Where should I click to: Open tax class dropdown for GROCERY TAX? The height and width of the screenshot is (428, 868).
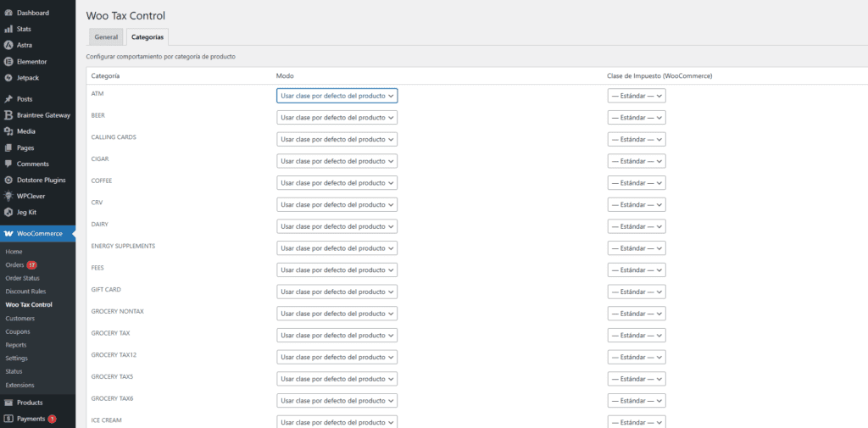637,336
